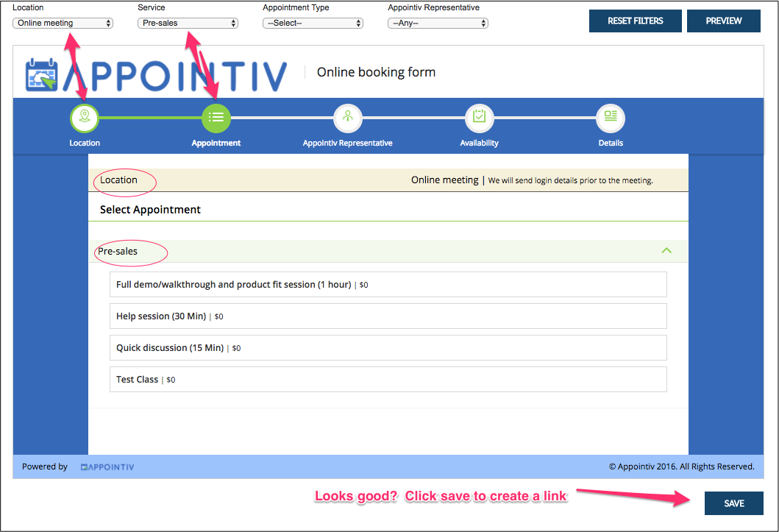This screenshot has width=779, height=532.
Task: Click the Availability step label
Action: click(x=479, y=143)
